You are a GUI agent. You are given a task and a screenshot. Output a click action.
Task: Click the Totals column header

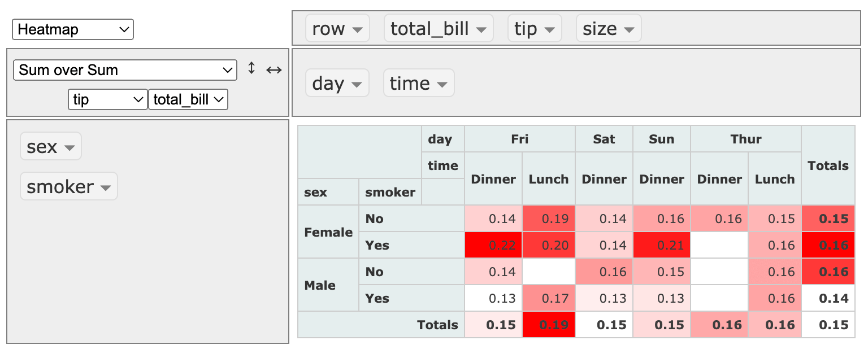[x=827, y=165]
